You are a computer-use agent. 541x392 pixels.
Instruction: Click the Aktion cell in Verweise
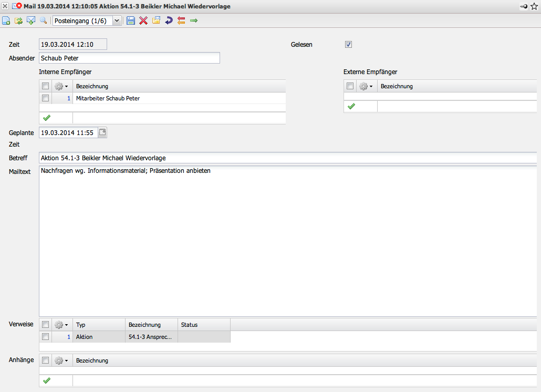coord(99,337)
